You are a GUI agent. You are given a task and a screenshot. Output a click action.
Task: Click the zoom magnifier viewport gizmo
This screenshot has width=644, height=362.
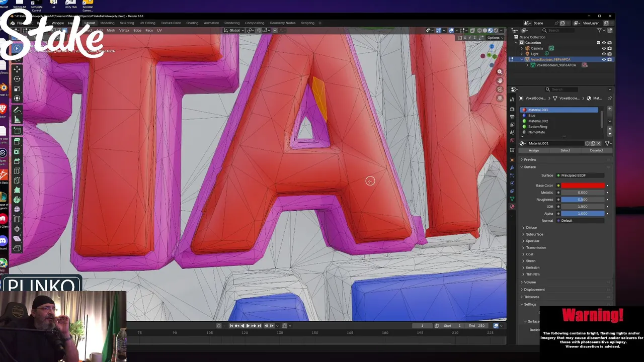point(500,72)
